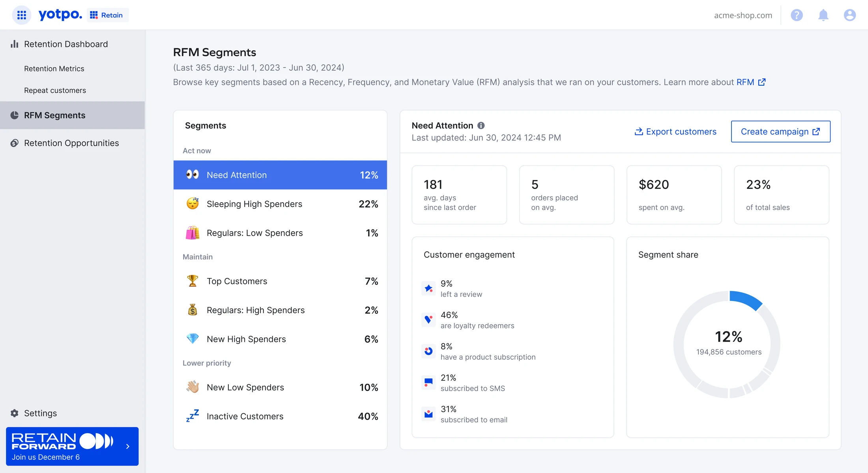
Task: Select Top Customers segment
Action: tap(280, 281)
